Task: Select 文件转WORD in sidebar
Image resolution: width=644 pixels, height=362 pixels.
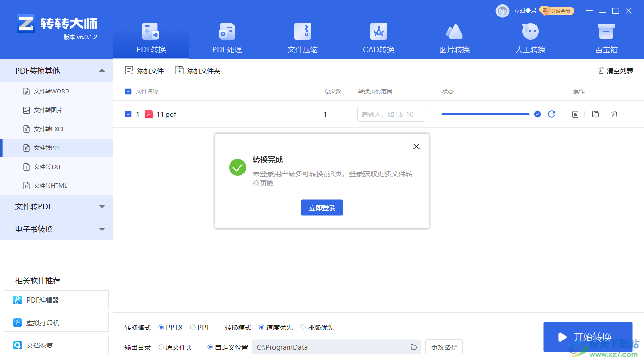Action: (x=56, y=91)
